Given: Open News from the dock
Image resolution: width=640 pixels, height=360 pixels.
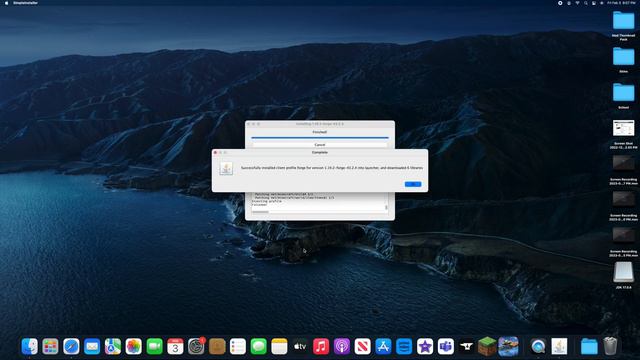Looking at the screenshot, I should (362, 347).
